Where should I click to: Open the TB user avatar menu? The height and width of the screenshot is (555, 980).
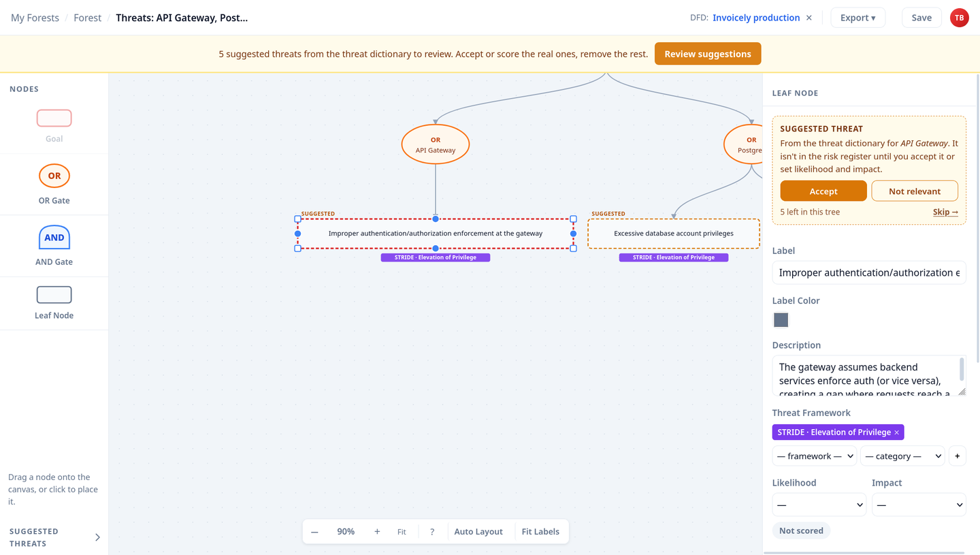coord(960,18)
